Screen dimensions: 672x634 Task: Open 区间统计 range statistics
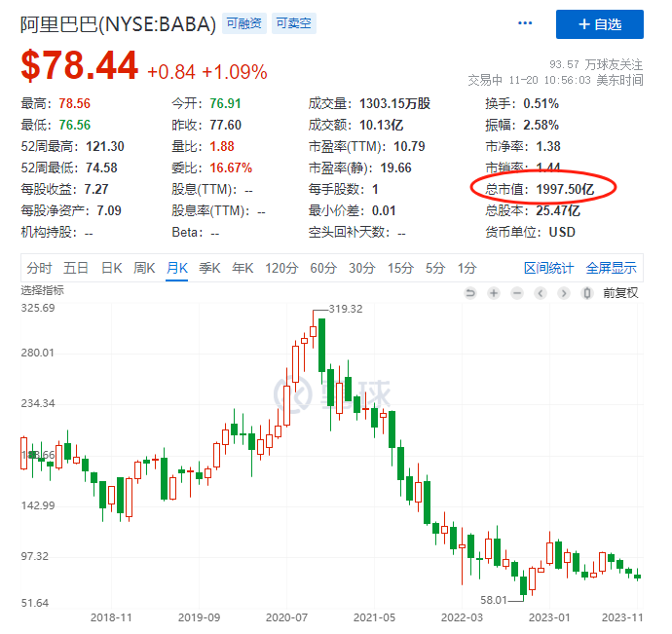pos(548,269)
